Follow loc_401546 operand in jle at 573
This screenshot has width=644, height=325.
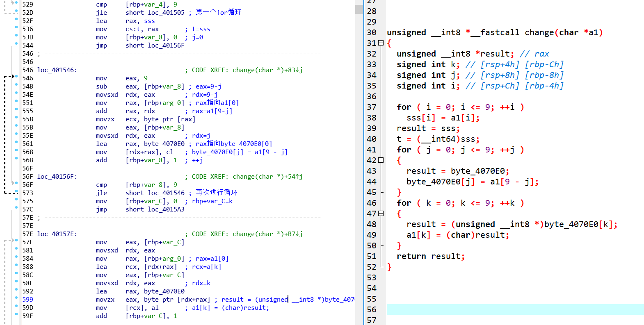coord(166,193)
